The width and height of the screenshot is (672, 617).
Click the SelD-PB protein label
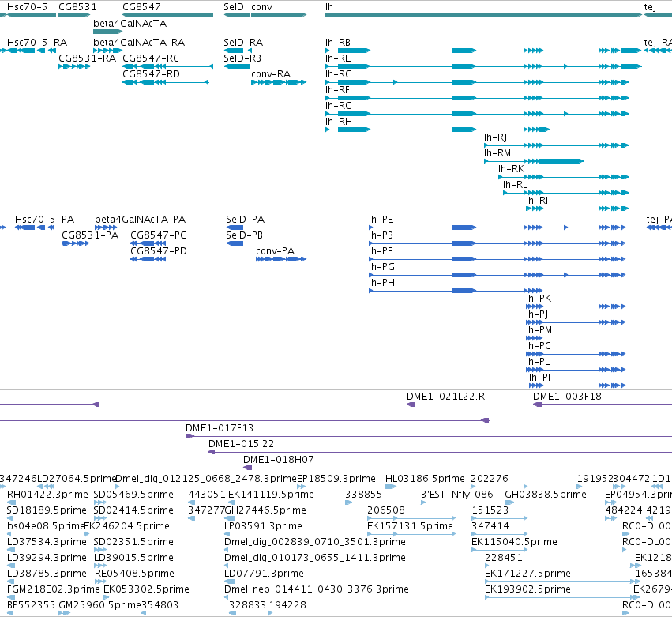[244, 235]
